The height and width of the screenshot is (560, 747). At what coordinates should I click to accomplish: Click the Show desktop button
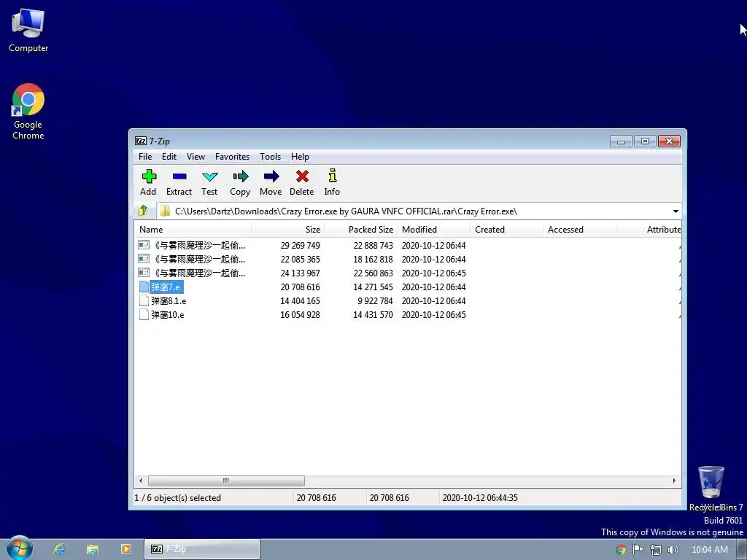[742, 550]
